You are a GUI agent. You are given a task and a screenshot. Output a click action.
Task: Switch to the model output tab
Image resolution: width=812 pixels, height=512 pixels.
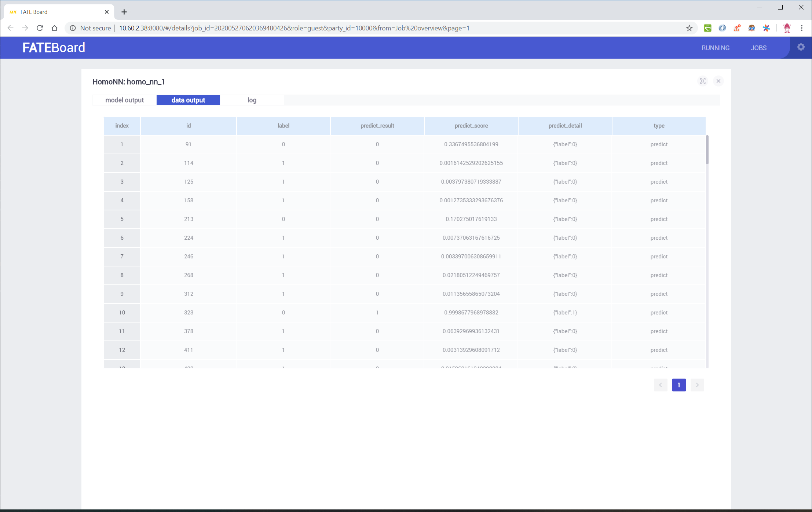tap(124, 100)
